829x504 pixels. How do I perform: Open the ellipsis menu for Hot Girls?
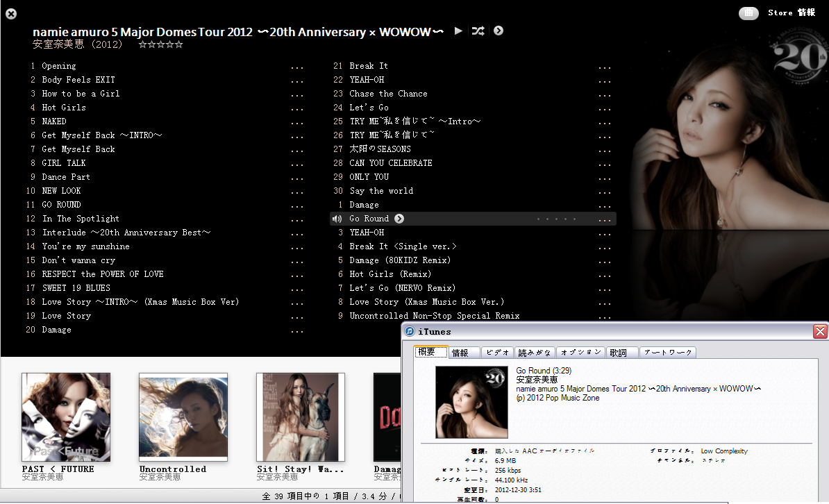(297, 109)
